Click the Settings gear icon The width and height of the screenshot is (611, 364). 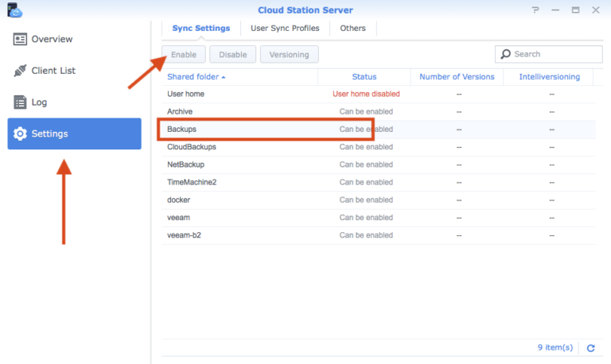click(20, 134)
